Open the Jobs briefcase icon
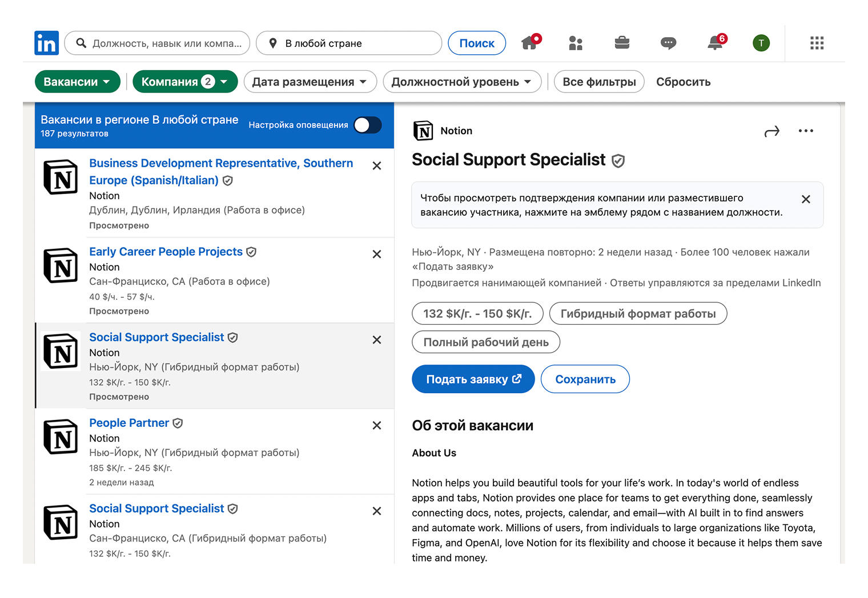 tap(622, 43)
